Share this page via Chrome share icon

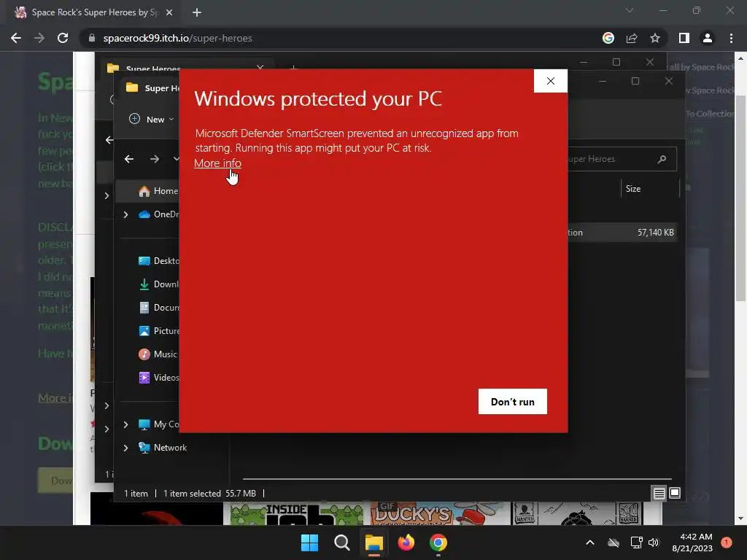(632, 38)
